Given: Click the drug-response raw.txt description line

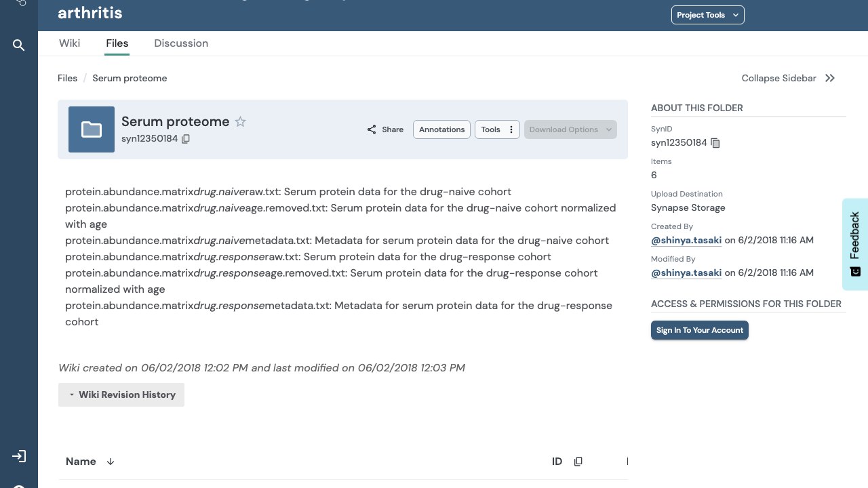Looking at the screenshot, I should click(x=308, y=257).
